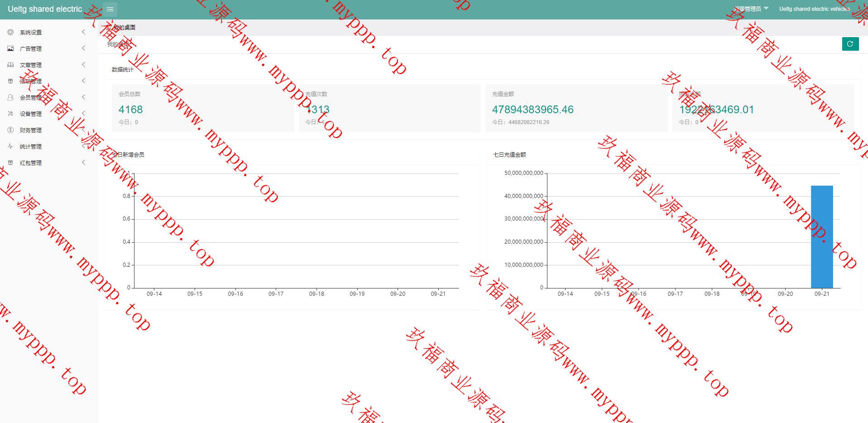
Task: Open the 超级管理员 user dropdown
Action: 751,9
